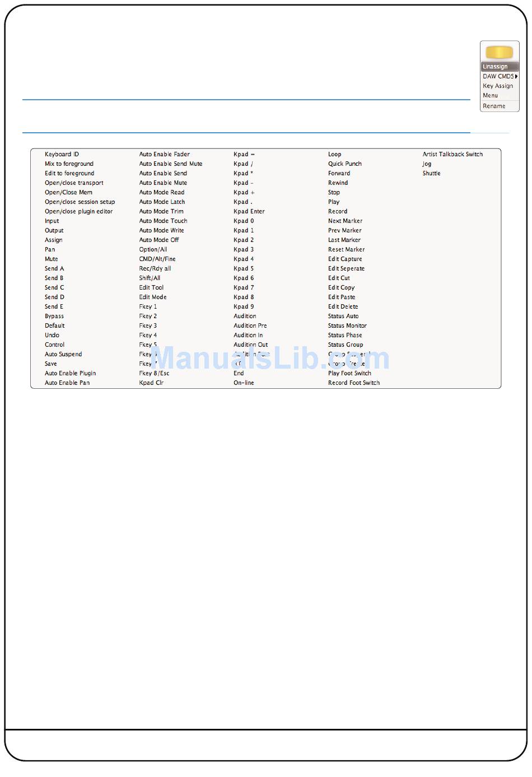
Task: Choose Kpad 9 command
Action: point(244,306)
